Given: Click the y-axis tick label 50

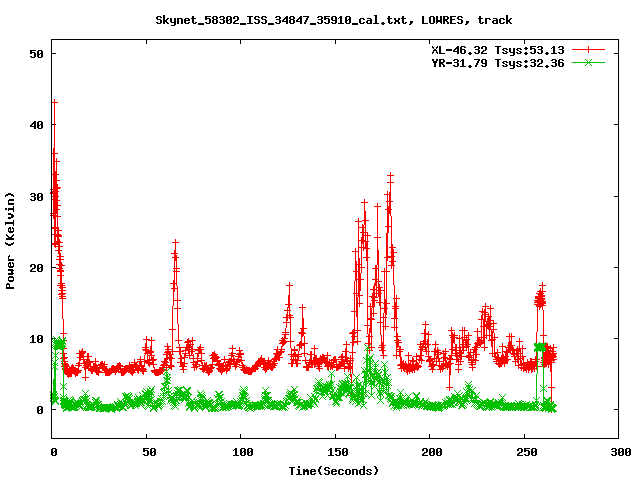Looking at the screenshot, I should (x=36, y=54).
